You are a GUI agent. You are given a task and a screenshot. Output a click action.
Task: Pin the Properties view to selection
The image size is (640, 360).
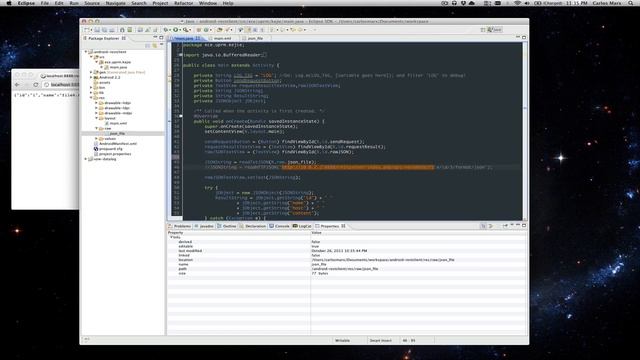(505, 225)
